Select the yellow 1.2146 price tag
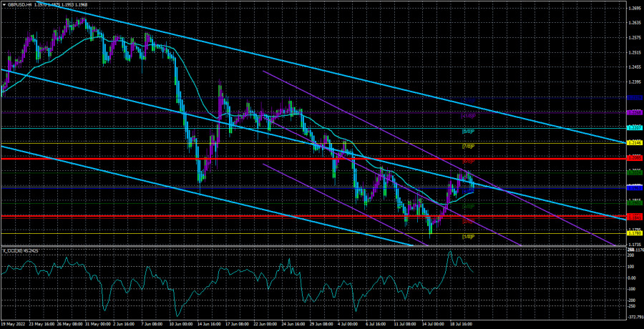 [x=633, y=142]
